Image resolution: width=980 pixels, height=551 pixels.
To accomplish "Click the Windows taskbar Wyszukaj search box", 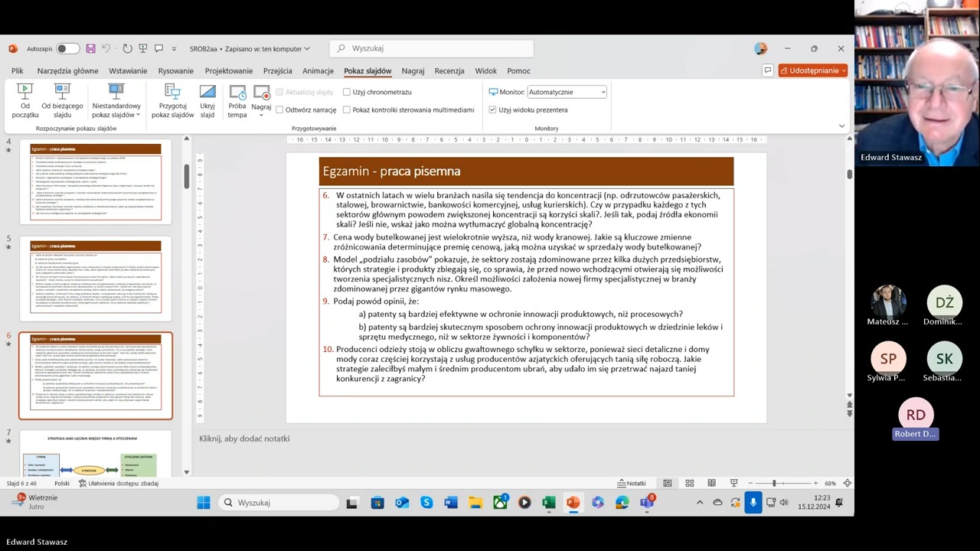I will (279, 503).
